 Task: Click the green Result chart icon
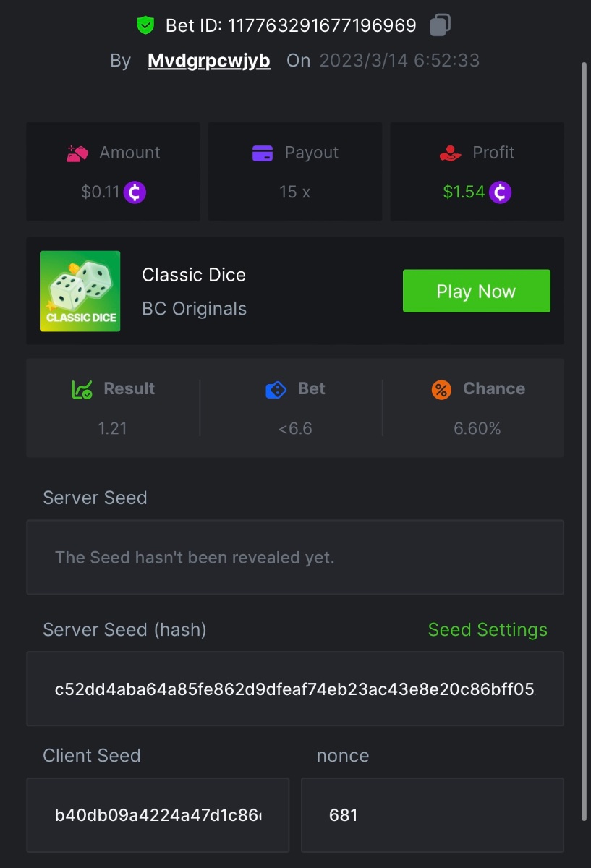(x=82, y=390)
